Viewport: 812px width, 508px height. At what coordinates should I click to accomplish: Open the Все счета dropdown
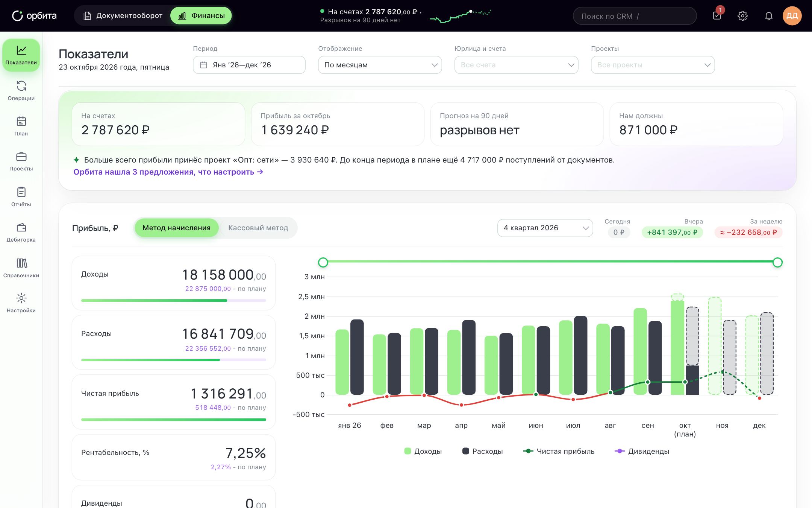click(x=516, y=65)
